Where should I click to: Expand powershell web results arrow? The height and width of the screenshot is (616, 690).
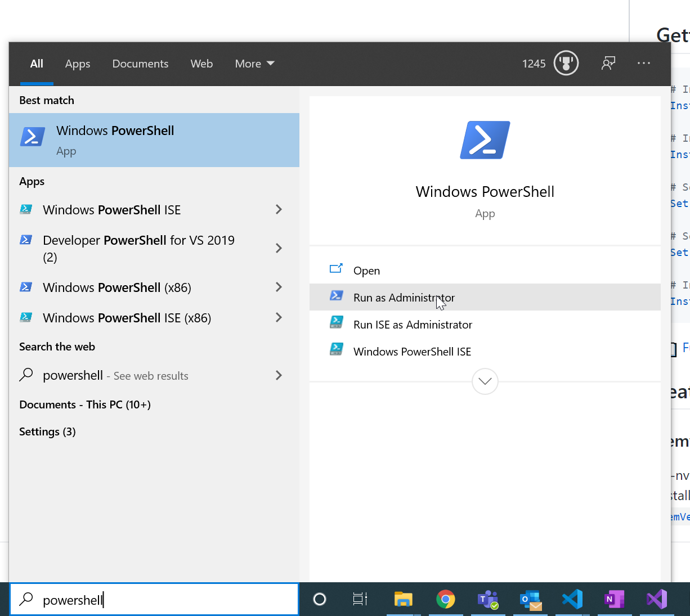[x=279, y=375]
